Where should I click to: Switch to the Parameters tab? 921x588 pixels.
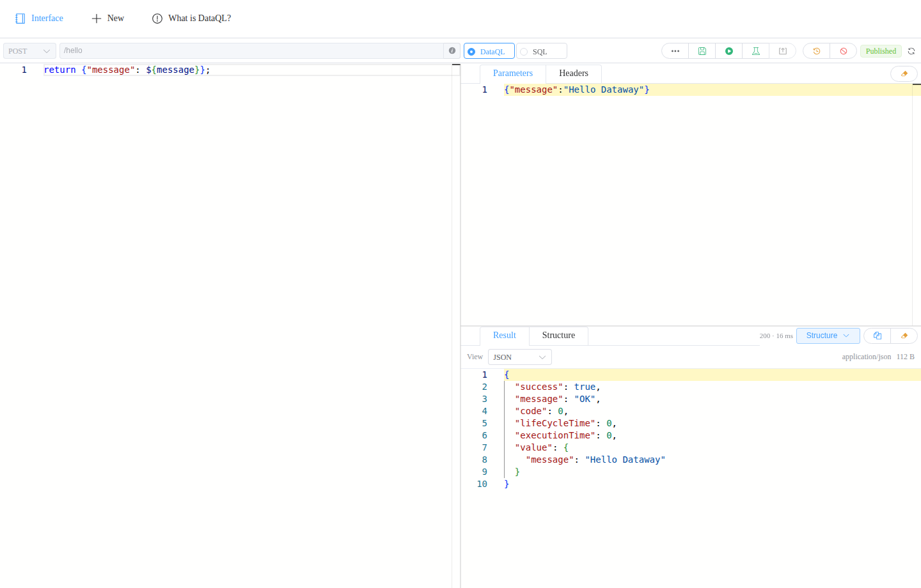coord(513,73)
